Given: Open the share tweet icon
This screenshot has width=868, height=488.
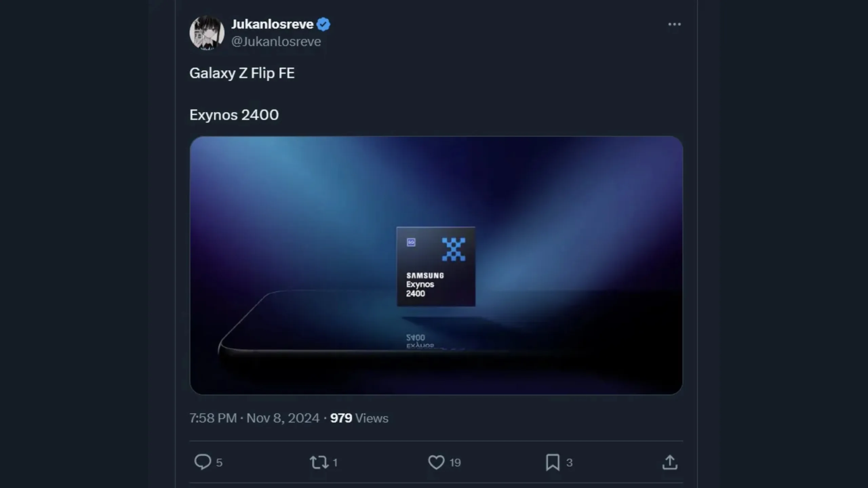Looking at the screenshot, I should click(670, 462).
